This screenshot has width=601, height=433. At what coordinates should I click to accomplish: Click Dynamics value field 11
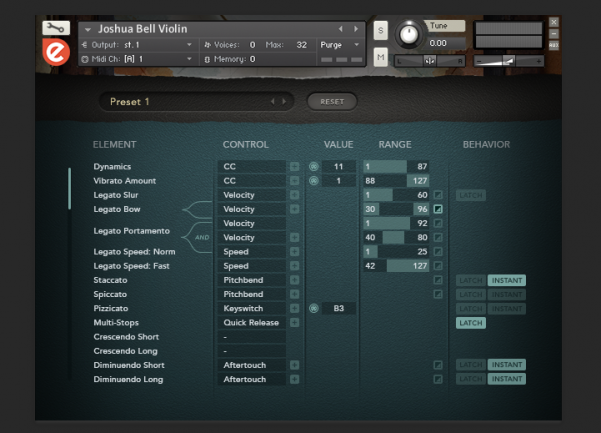point(339,167)
